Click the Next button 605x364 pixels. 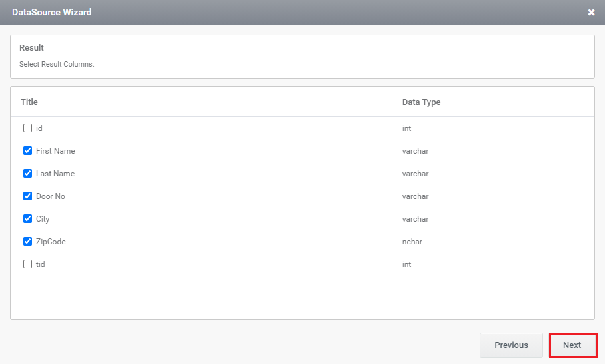574,345
